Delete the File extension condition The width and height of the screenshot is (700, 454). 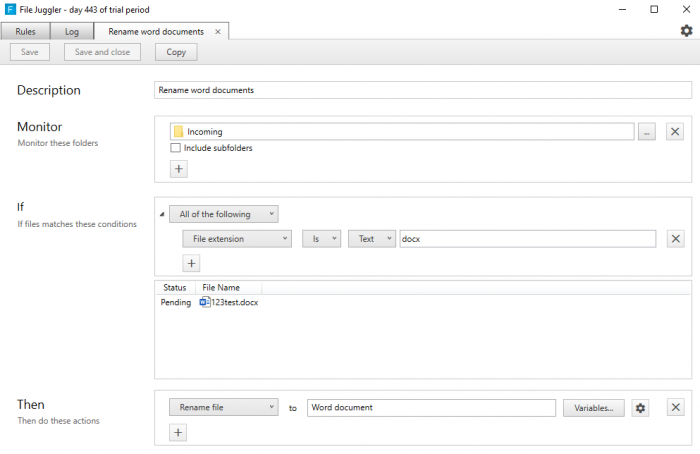[x=675, y=239]
